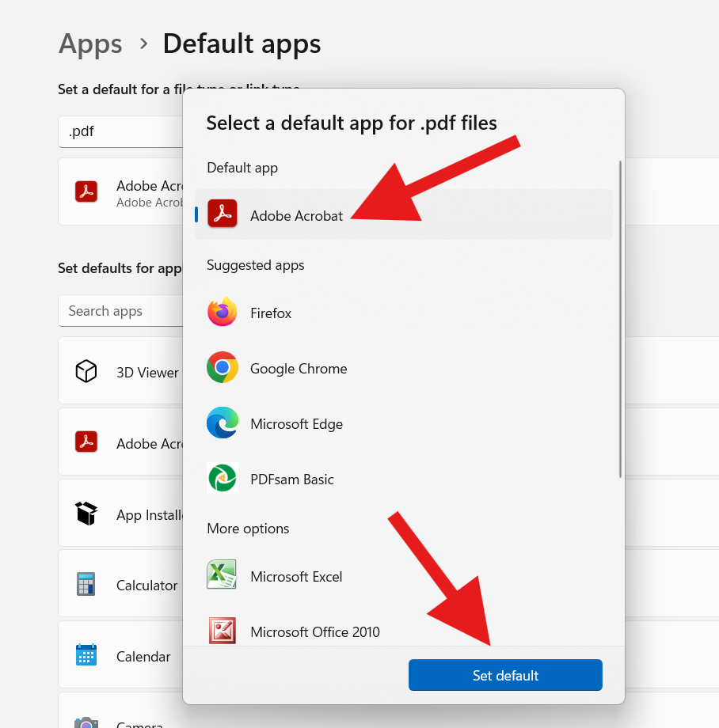Select the Microsoft Office 2010 icon

tap(222, 631)
